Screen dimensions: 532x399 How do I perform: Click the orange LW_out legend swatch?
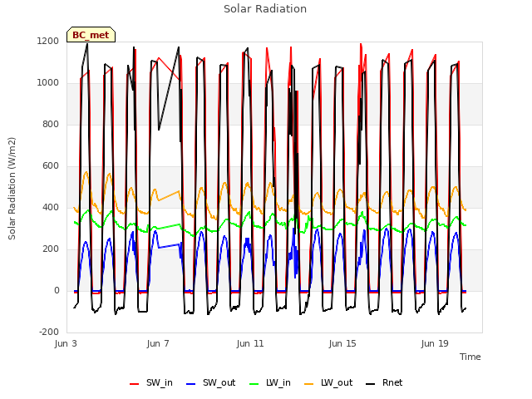(309, 384)
